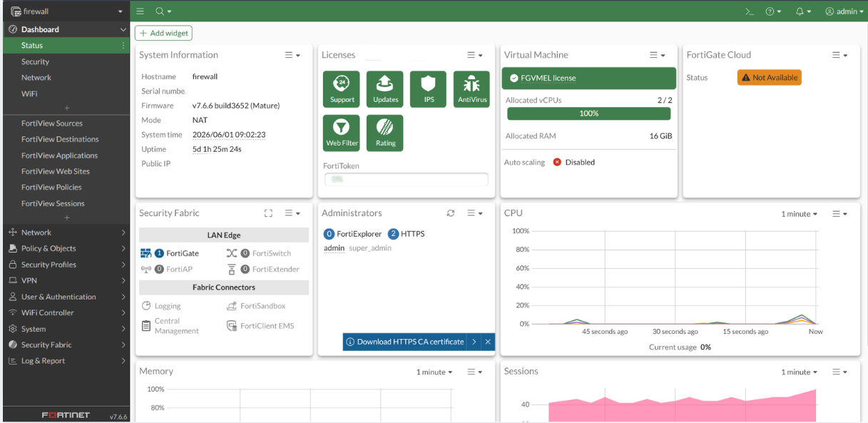Image resolution: width=868 pixels, height=423 pixels.
Task: Open the Licenses widget menu
Action: pos(475,55)
